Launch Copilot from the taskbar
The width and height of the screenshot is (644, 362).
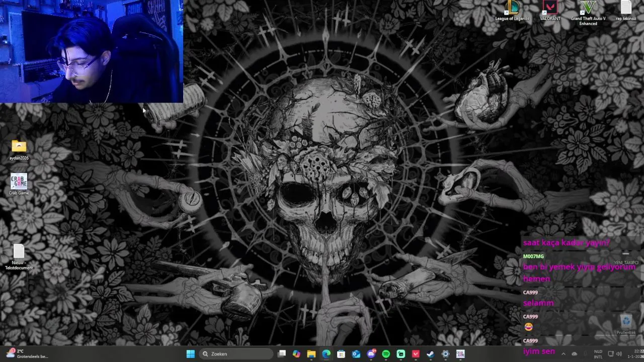(296, 354)
